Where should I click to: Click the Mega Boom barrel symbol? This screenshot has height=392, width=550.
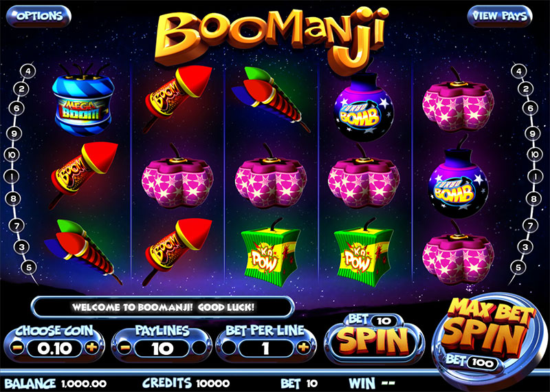point(83,101)
